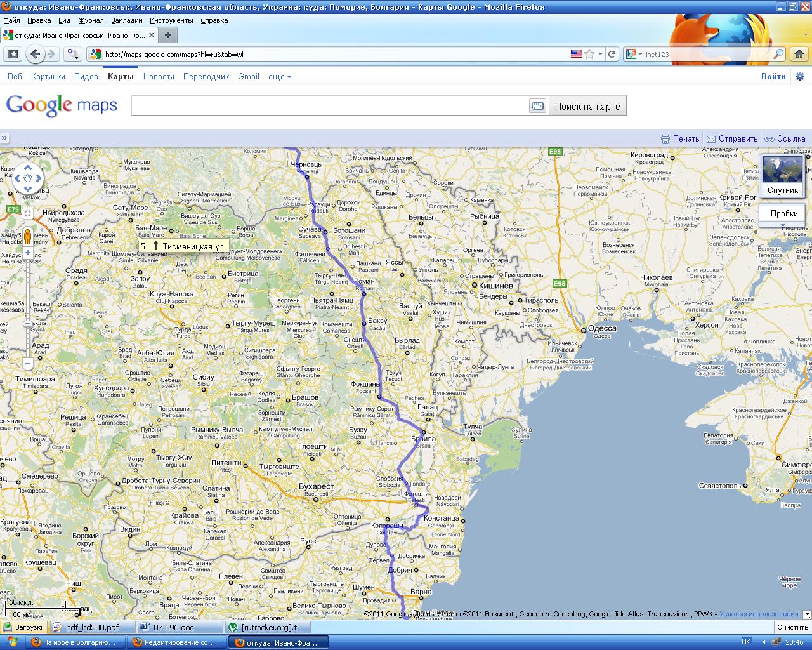Open the ещё dropdown in Google bar
812x650 pixels.
pos(280,77)
